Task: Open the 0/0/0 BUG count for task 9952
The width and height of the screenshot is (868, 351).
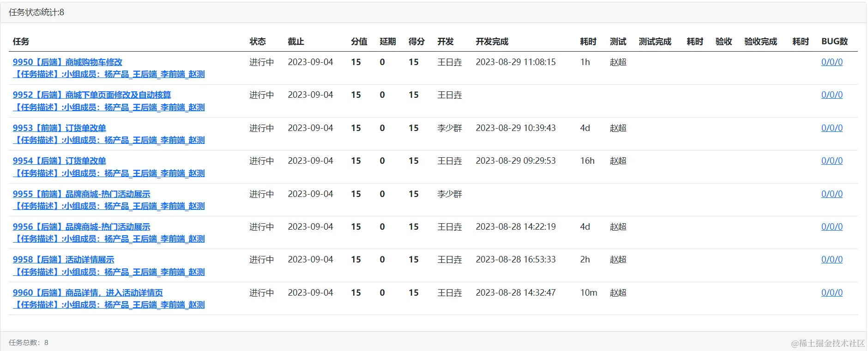Action: coord(832,95)
